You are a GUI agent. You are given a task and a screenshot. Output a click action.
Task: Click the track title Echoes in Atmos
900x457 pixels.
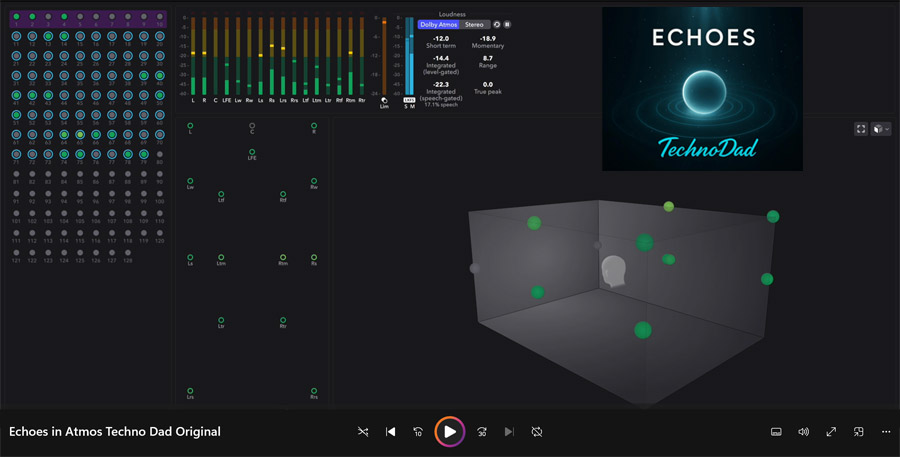click(115, 432)
